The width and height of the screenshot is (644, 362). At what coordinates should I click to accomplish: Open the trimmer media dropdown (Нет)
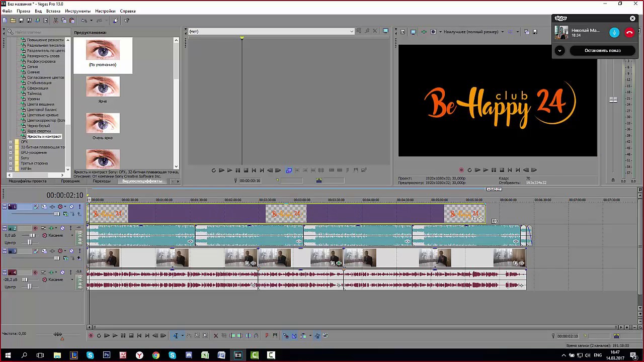271,31
